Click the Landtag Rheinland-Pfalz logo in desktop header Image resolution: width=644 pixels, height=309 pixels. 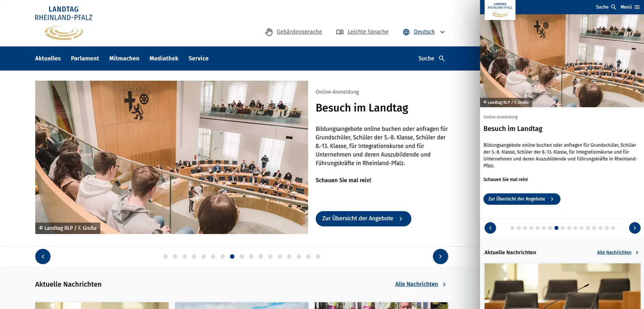(63, 23)
